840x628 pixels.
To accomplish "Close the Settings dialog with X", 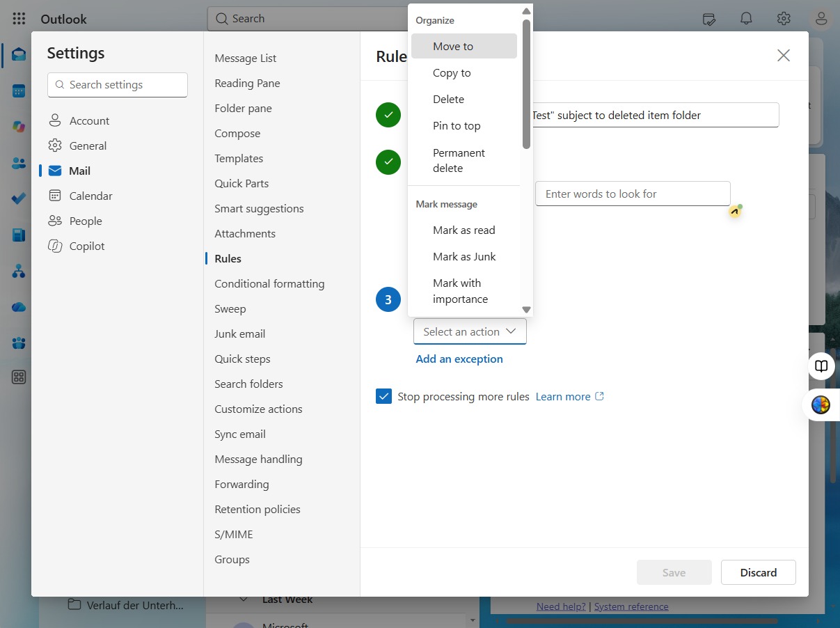I will 784,56.
